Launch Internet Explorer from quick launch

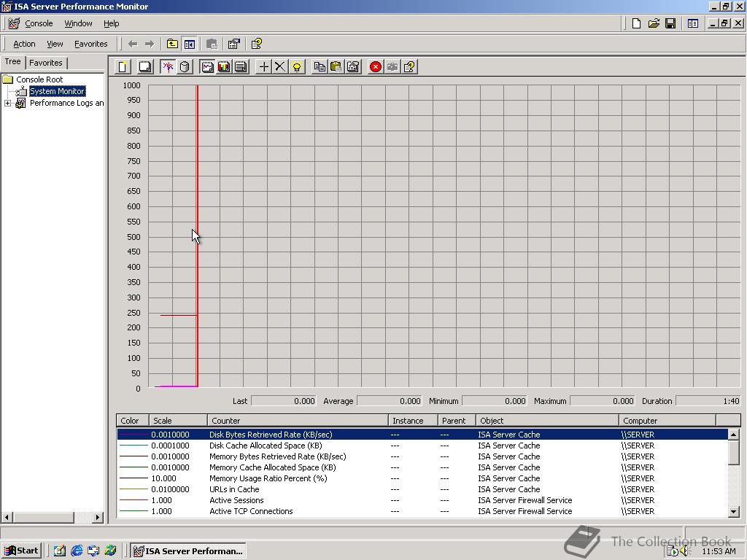coord(76,551)
